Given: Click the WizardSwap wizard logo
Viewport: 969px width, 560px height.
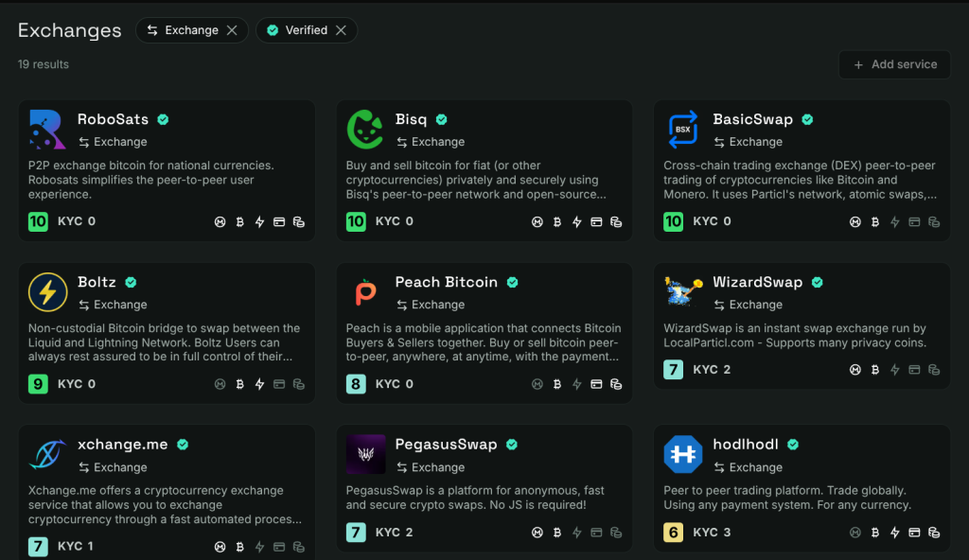Looking at the screenshot, I should click(682, 292).
